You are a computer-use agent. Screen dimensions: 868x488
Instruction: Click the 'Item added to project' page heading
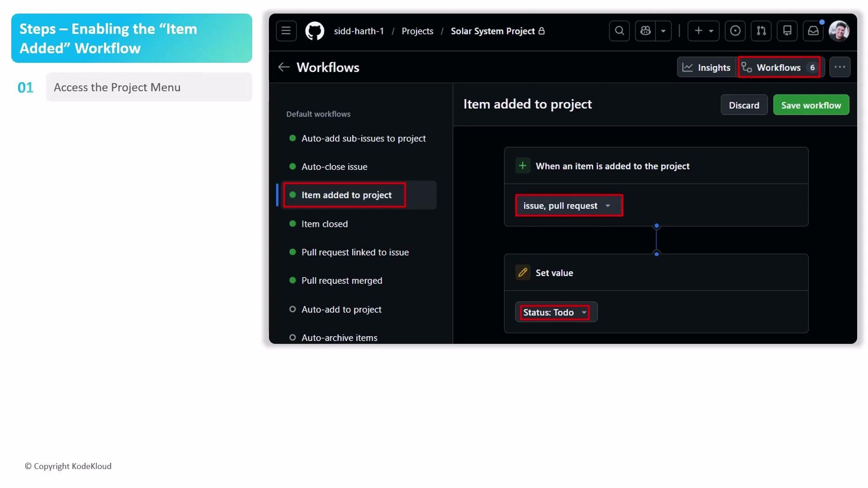click(528, 104)
